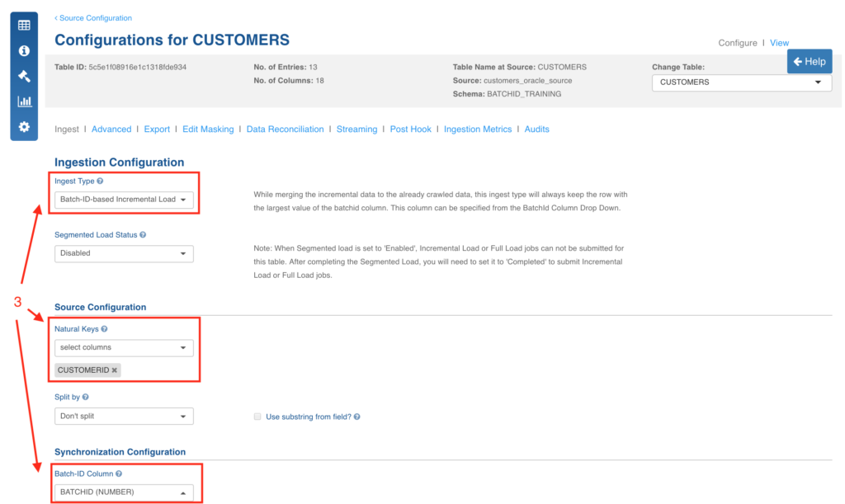Open the Audits tab
845x504 pixels.
(537, 129)
